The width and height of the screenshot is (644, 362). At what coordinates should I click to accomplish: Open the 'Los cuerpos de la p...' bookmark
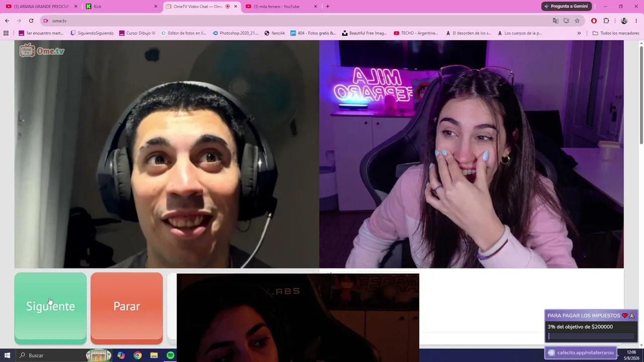pos(520,33)
